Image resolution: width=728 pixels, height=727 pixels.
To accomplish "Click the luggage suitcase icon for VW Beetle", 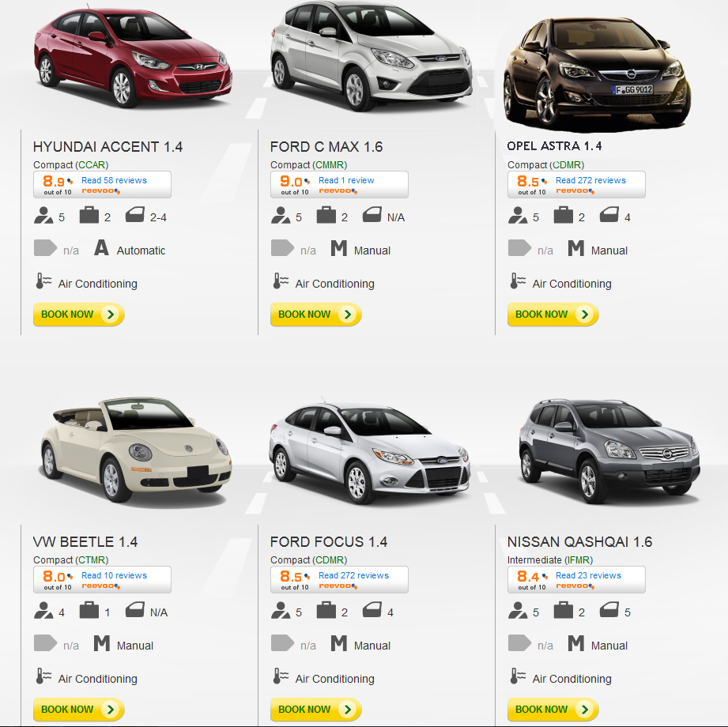I will click(x=89, y=611).
